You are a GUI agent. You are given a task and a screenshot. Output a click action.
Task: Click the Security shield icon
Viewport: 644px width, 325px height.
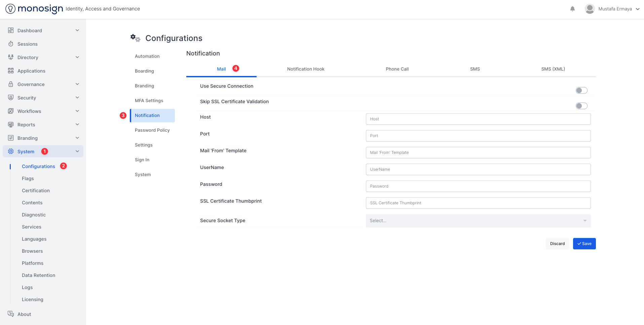click(x=11, y=97)
